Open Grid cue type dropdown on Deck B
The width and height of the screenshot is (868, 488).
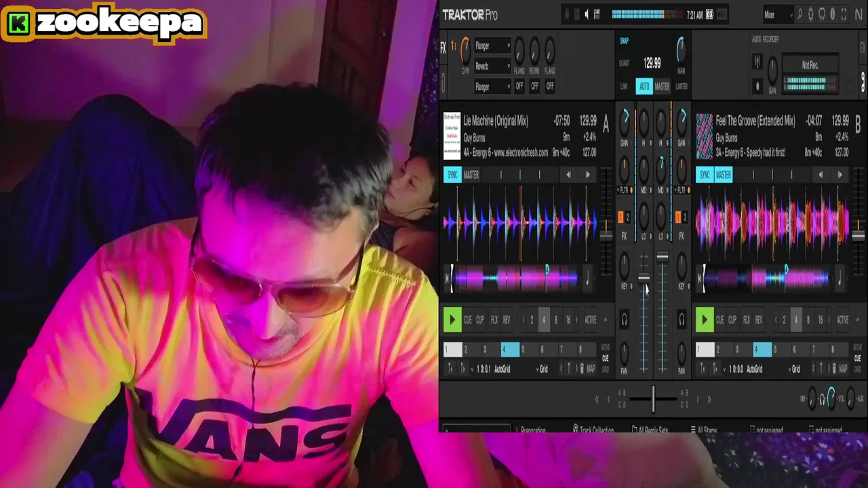[795, 369]
